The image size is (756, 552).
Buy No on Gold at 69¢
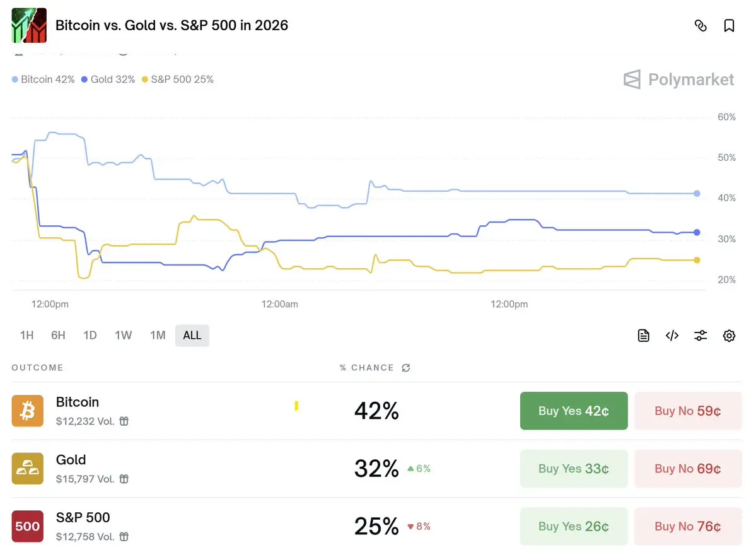pos(688,469)
